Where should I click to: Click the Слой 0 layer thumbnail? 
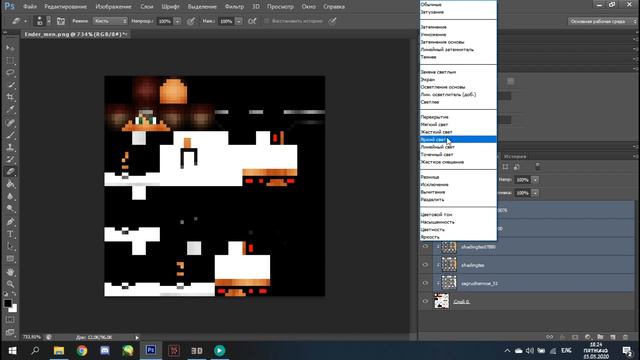coord(442,301)
